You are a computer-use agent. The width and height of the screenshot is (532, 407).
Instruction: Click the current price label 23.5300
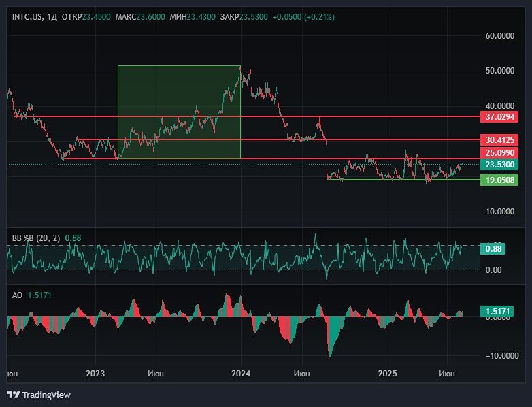point(499,165)
